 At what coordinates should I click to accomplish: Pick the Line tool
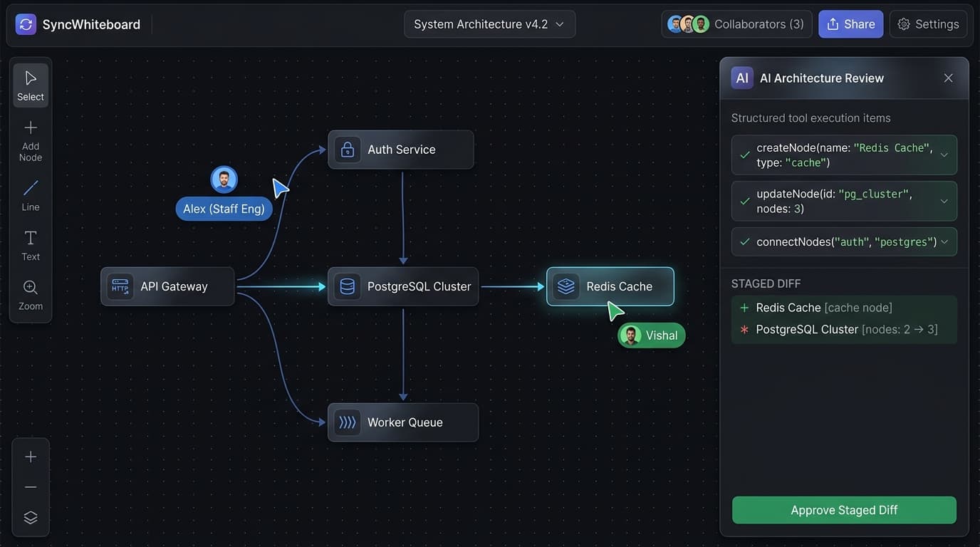point(31,196)
